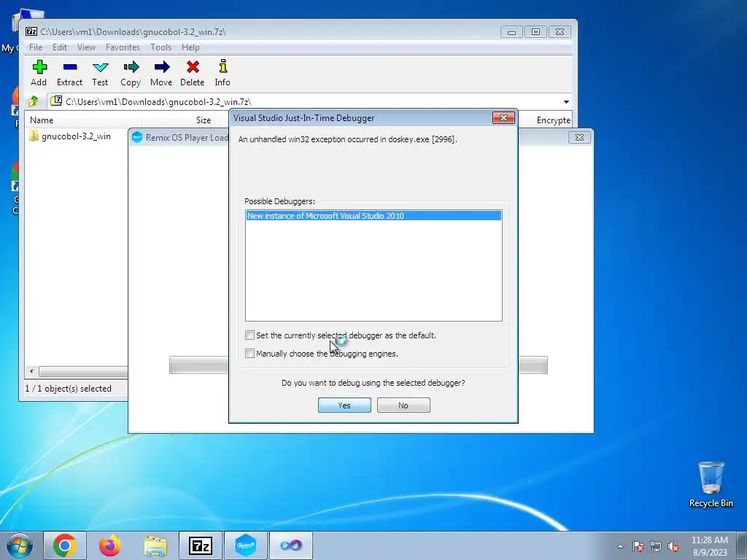Screen dimensions: 747x560
Task: Click the Encrypted column header in 7-Zip
Action: [553, 120]
